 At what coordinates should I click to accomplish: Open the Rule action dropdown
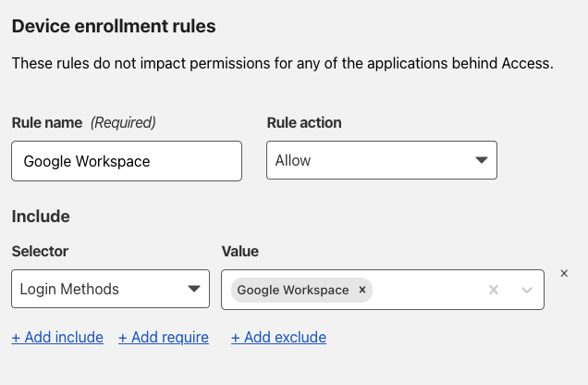(382, 160)
